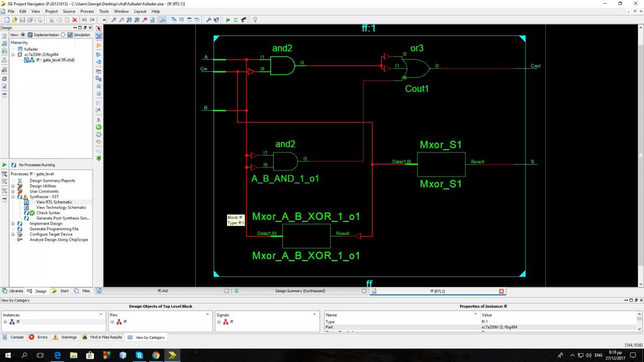Switch to the Files panel tab
Screen dimensions: 644x362
[x=83, y=291]
